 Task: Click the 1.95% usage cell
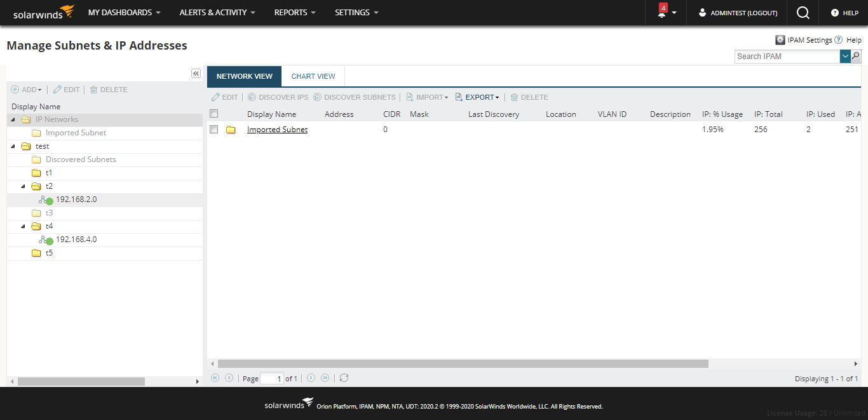click(x=713, y=130)
